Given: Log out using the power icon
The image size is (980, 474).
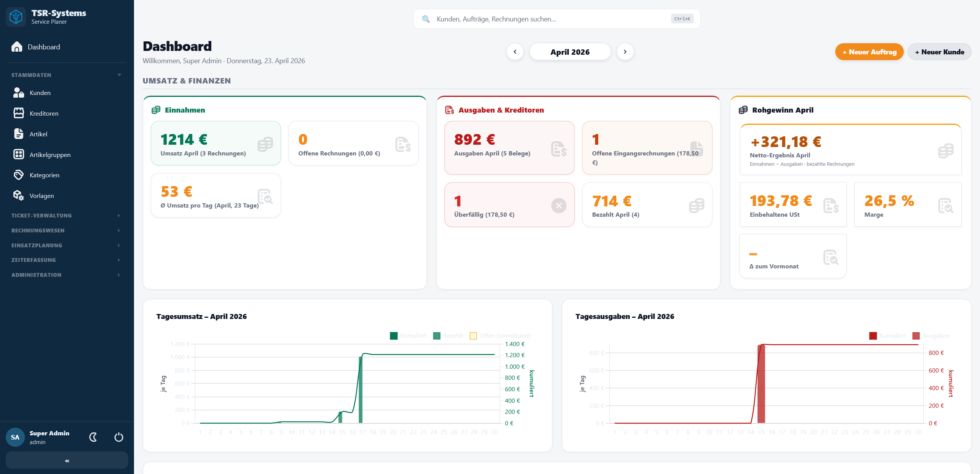Looking at the screenshot, I should click(x=118, y=437).
